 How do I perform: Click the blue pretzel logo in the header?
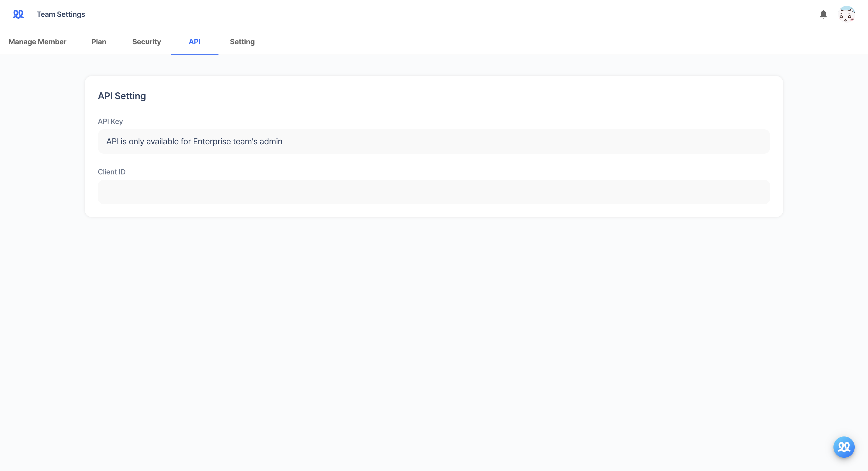(x=18, y=14)
